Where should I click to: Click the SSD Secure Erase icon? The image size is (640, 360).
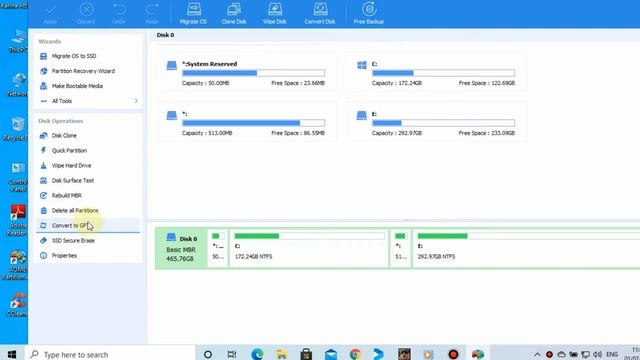click(44, 240)
